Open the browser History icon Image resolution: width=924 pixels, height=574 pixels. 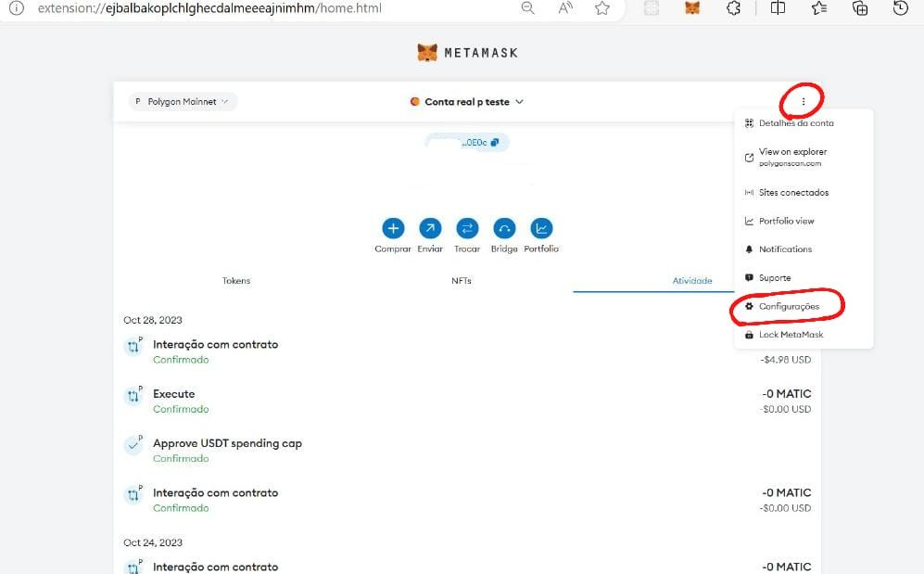(x=901, y=8)
